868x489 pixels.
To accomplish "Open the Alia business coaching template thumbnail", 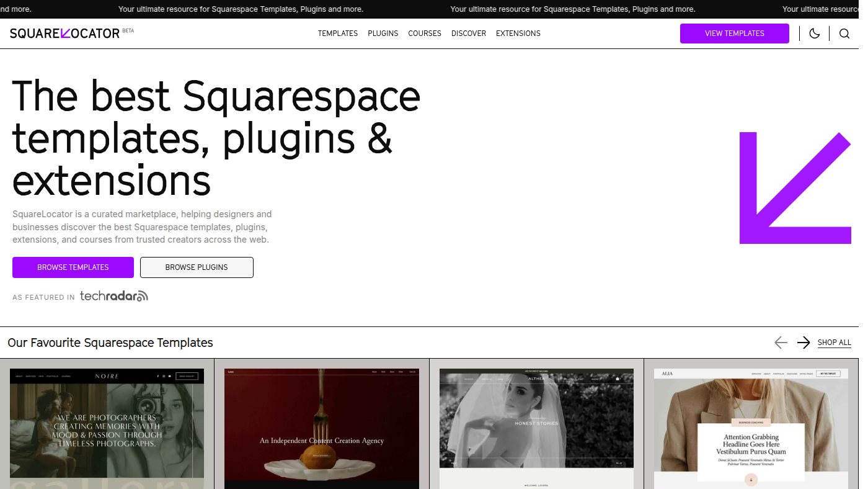I will pos(751,429).
